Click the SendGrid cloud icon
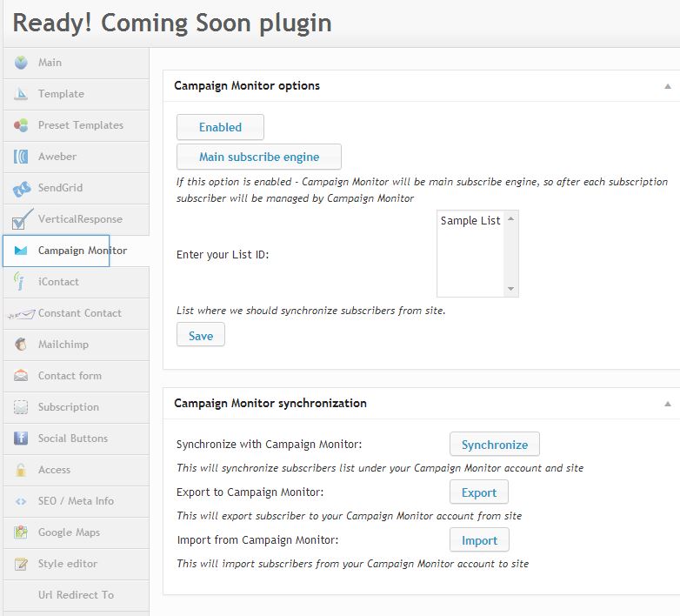 (22, 189)
